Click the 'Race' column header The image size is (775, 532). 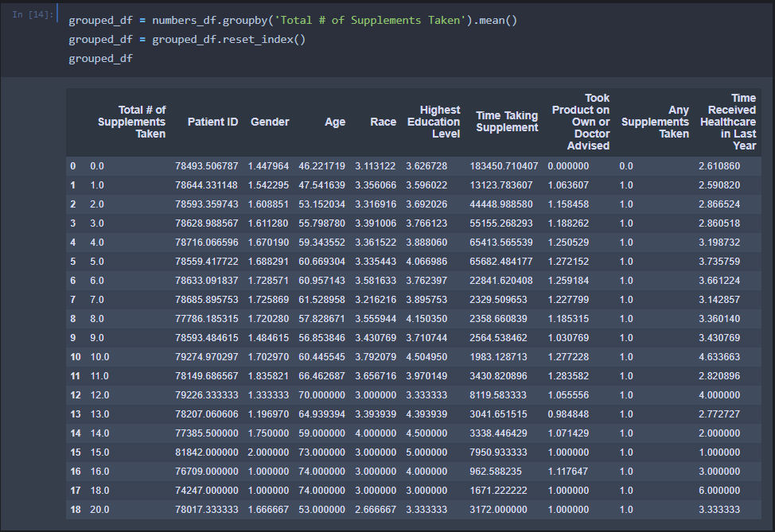click(383, 122)
